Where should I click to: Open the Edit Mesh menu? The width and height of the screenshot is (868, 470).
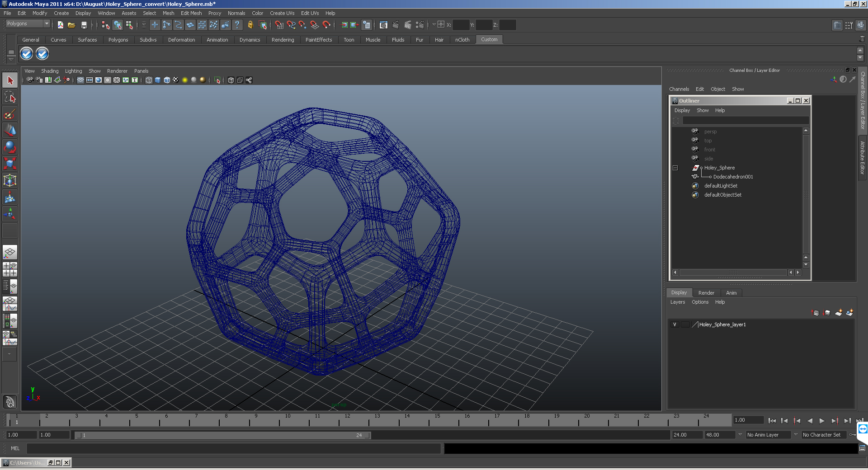click(191, 13)
